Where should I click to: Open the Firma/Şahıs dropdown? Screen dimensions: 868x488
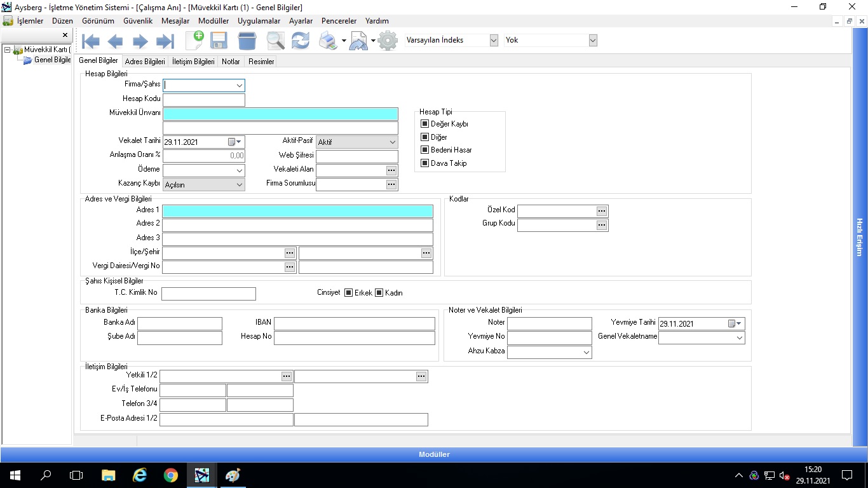click(x=239, y=85)
